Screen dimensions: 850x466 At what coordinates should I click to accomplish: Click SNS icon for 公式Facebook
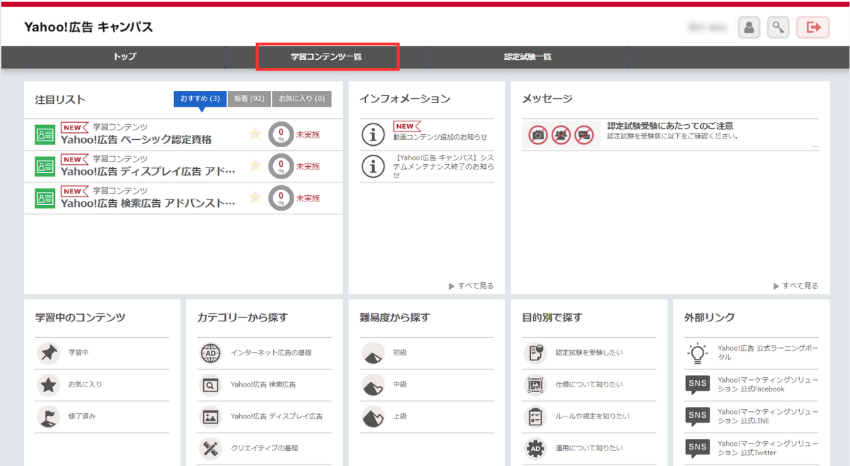coord(697,384)
